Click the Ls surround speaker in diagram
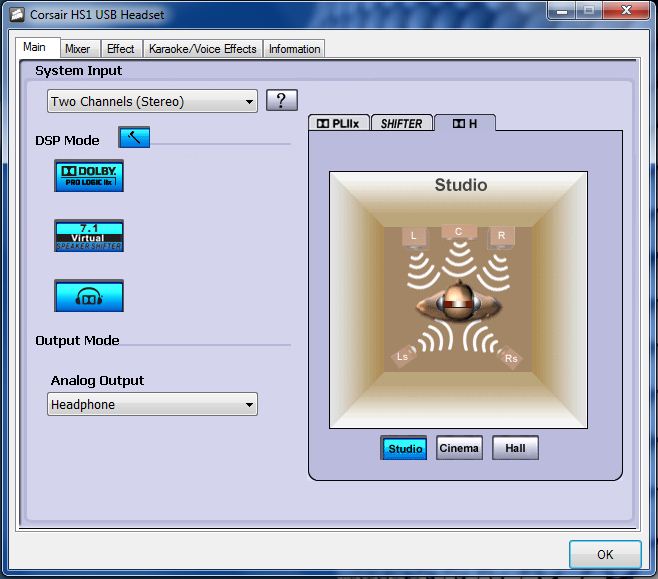Screen dimensions: 658x579 point(403,357)
